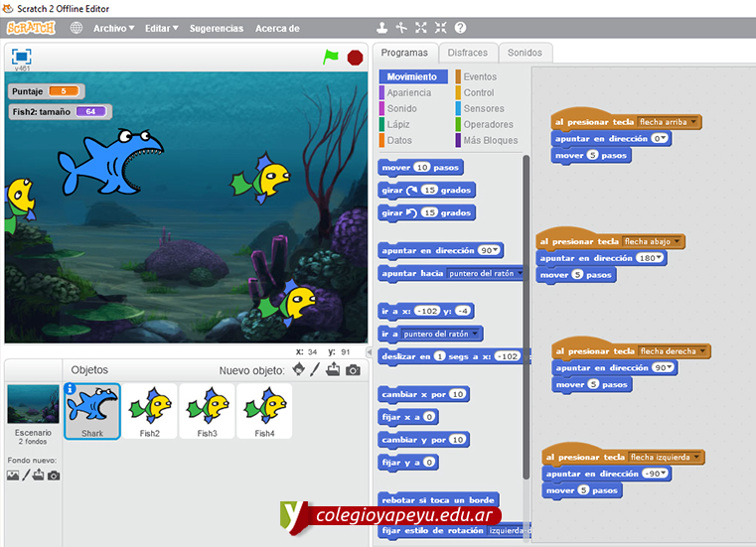This screenshot has height=547, width=756.
Task: Select the Eventos block category
Action: [x=479, y=76]
